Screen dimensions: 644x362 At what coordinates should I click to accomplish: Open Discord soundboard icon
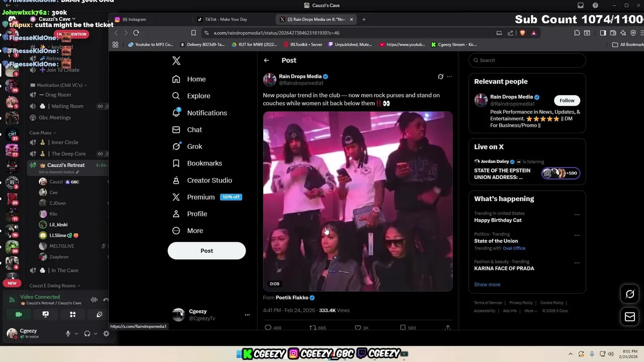(100, 314)
